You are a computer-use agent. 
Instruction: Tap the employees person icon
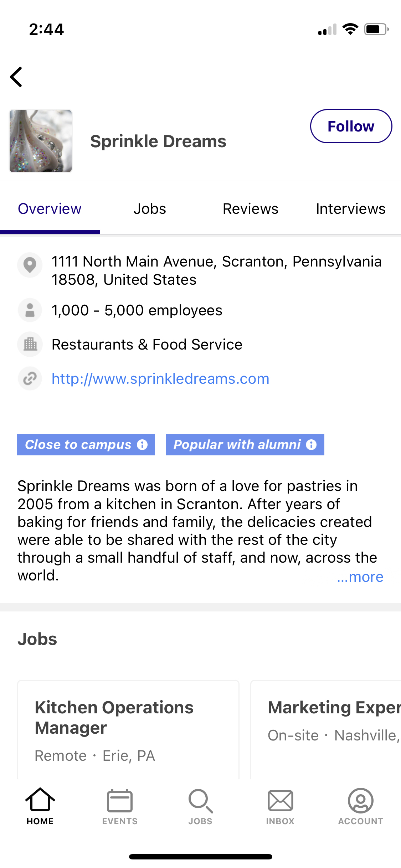[30, 310]
